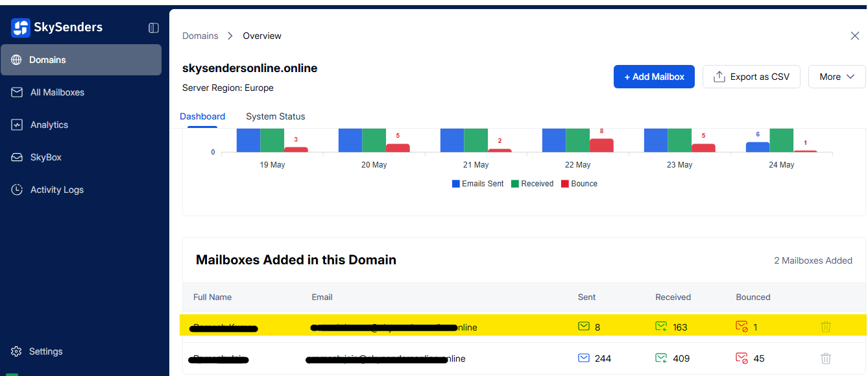868x376 pixels.
Task: Click the breadcrumb chevron separator
Action: (230, 36)
